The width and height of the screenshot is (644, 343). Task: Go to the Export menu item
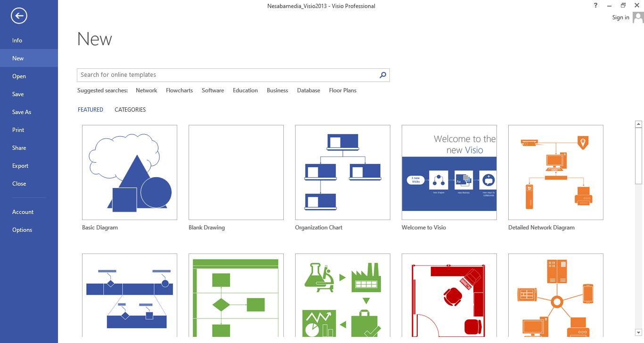[x=20, y=166]
